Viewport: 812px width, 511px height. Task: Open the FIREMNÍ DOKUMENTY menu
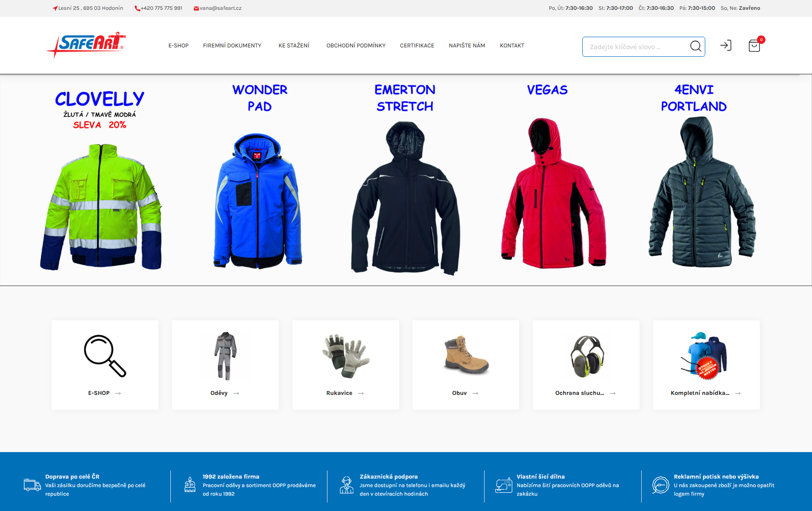point(232,46)
